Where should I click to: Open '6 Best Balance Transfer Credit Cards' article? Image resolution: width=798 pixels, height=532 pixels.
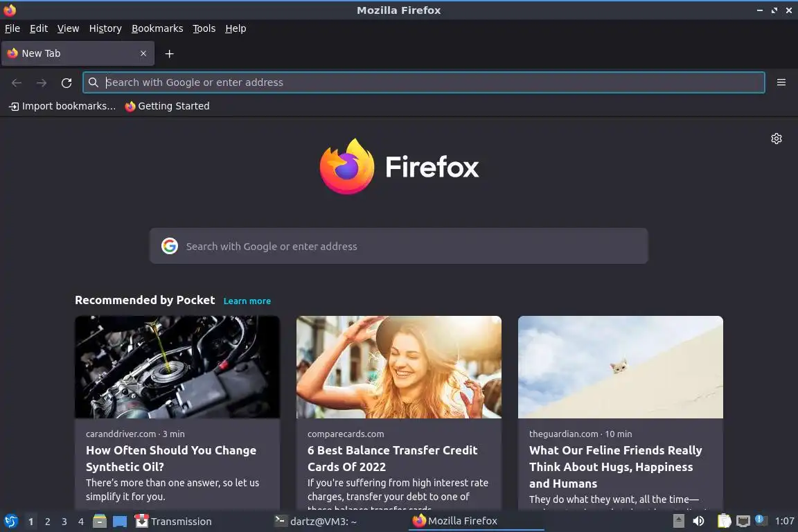(x=392, y=459)
